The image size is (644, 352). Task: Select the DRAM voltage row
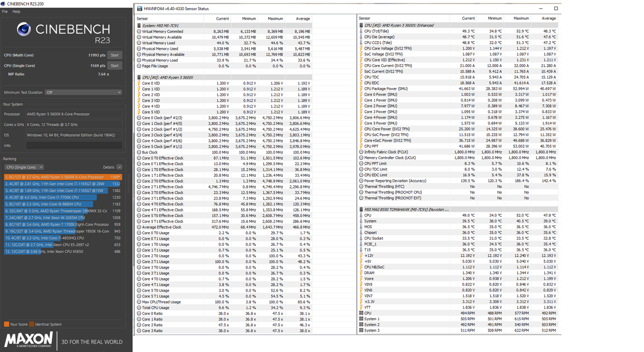458,273
